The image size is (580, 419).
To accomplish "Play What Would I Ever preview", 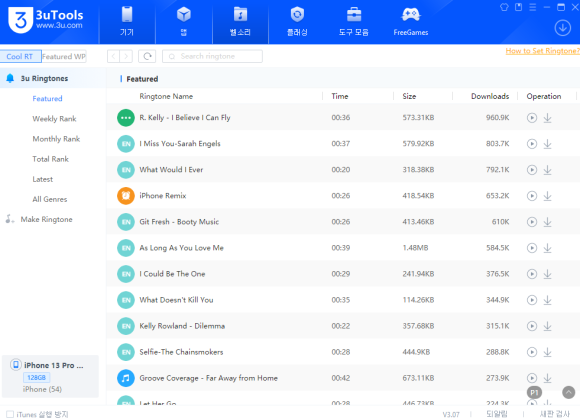I will tap(532, 170).
